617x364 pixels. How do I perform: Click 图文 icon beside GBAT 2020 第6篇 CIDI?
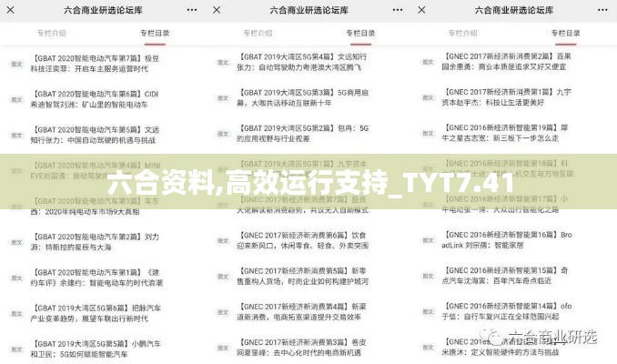tap(17, 99)
